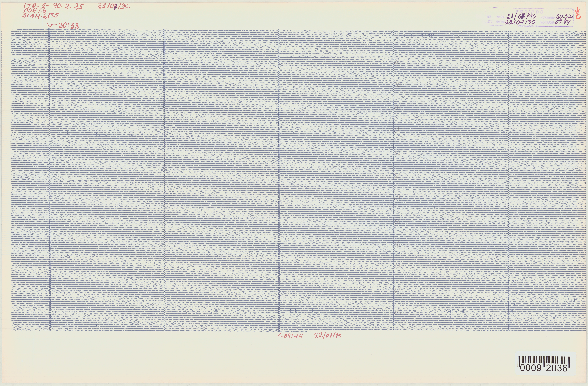Click the pencil hour mark '06'

coord(398,244)
